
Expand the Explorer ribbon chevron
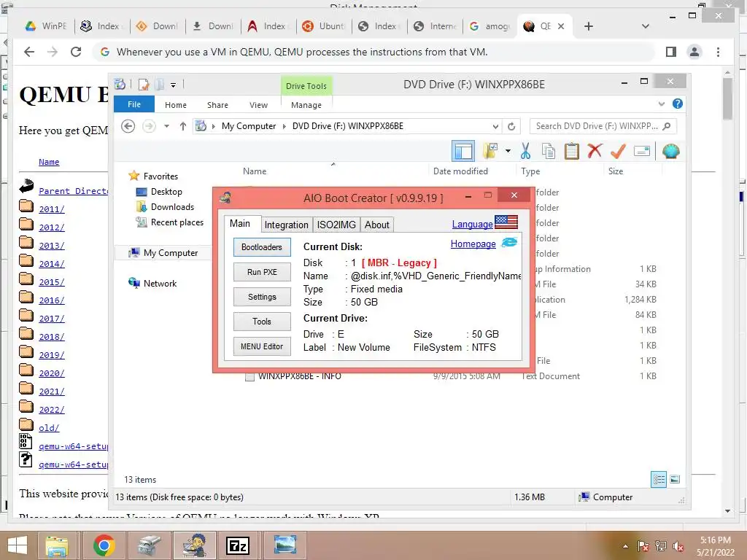[661, 104]
